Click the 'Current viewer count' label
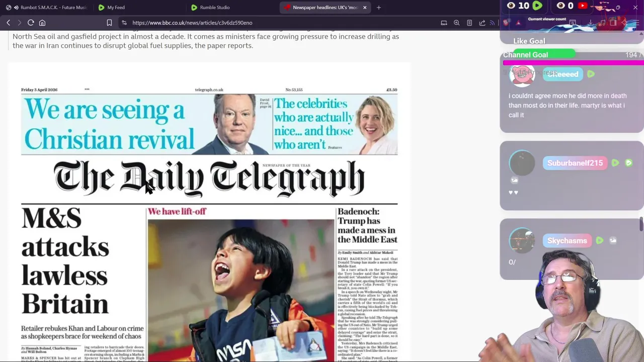644x362 pixels. pyautogui.click(x=547, y=19)
